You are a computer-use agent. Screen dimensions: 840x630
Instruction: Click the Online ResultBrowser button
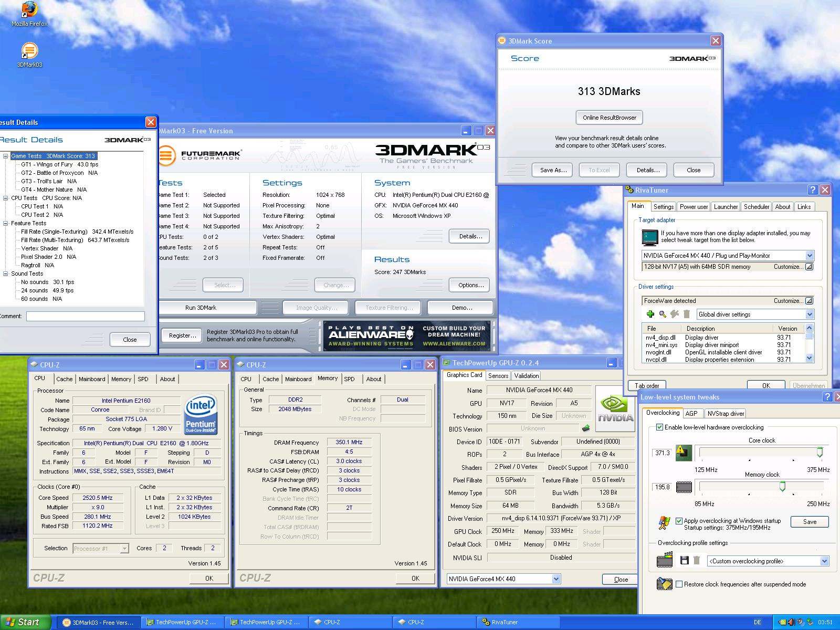pos(609,118)
